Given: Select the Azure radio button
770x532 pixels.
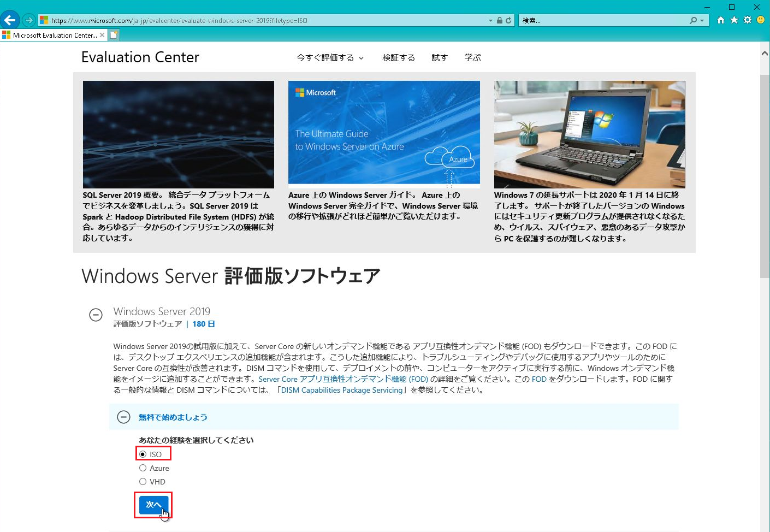Looking at the screenshot, I should coord(143,468).
